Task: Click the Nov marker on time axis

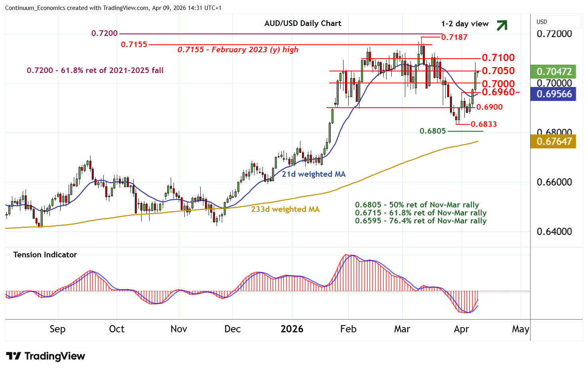Action: point(178,329)
